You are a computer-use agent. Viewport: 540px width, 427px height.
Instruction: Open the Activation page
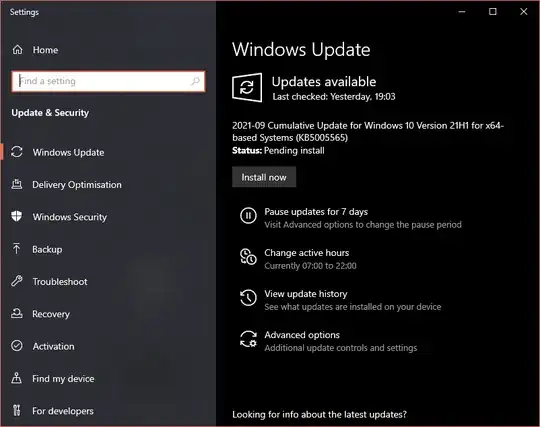pos(53,346)
